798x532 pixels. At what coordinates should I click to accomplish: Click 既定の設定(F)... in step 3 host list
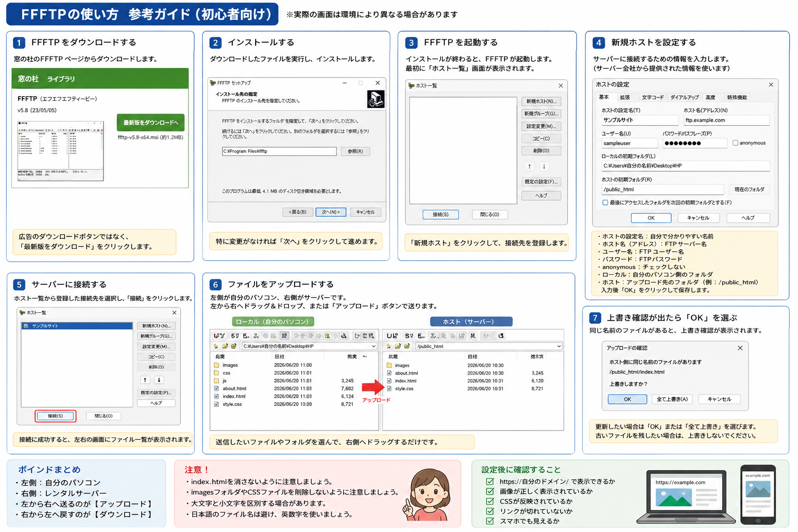[x=541, y=182]
